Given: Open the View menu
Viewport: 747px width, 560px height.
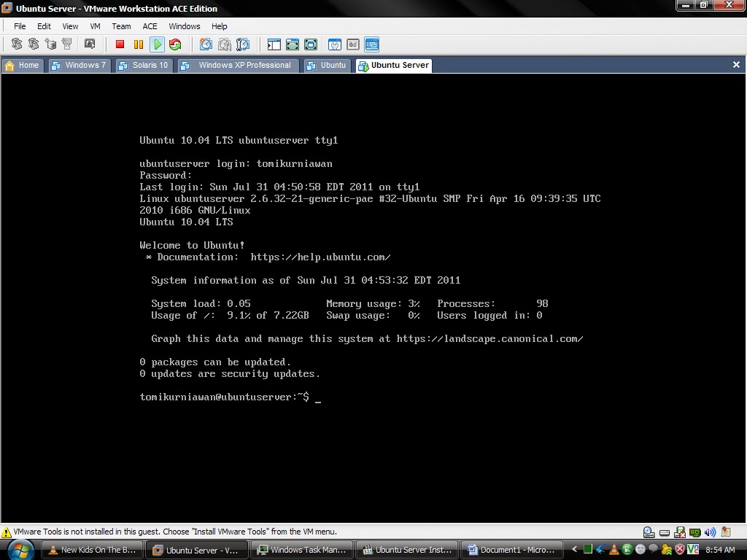Looking at the screenshot, I should tap(70, 26).
